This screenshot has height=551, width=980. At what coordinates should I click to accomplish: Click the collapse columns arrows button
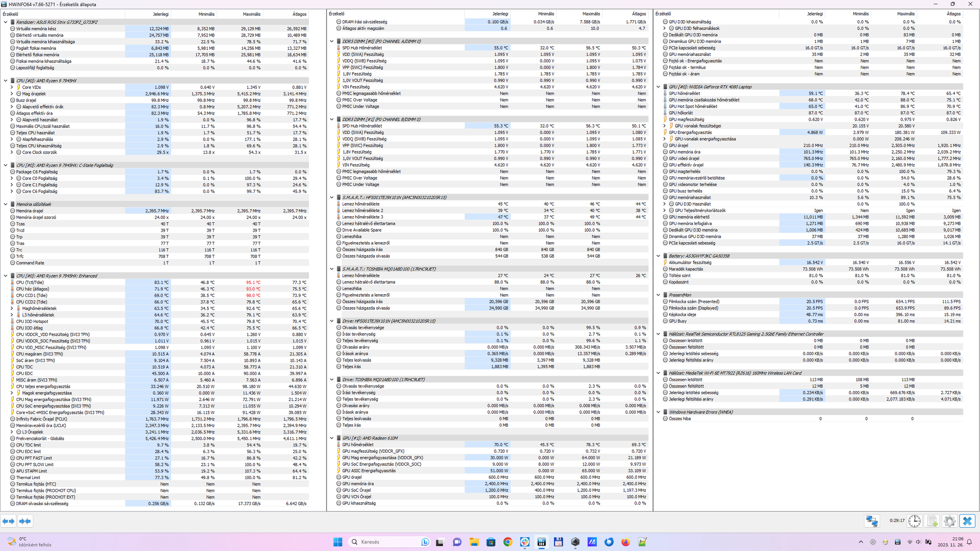[25, 521]
